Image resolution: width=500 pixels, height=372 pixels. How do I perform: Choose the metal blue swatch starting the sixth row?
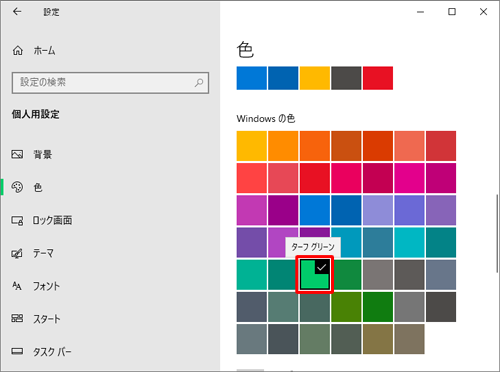coord(252,307)
